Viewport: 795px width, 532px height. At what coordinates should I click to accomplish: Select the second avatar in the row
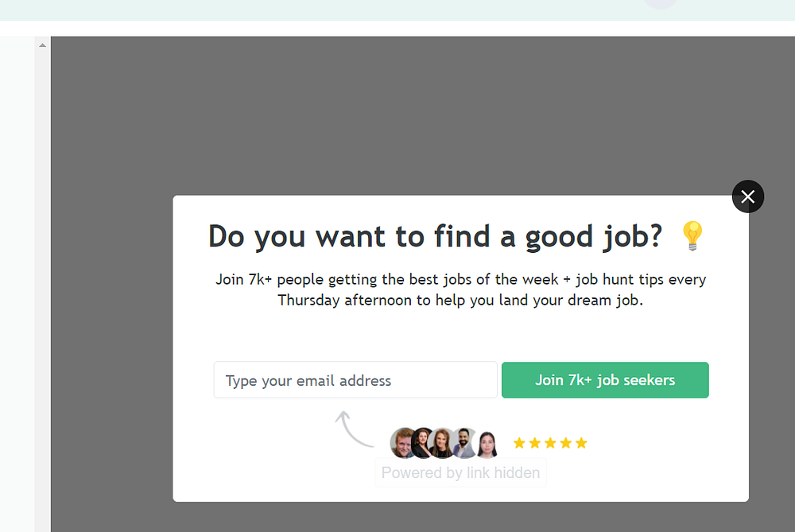[x=423, y=444]
